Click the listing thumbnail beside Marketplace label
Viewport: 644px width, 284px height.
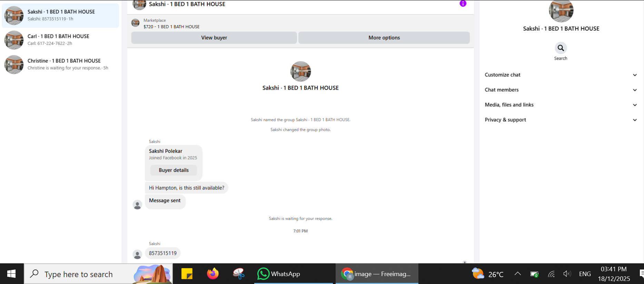tap(136, 23)
